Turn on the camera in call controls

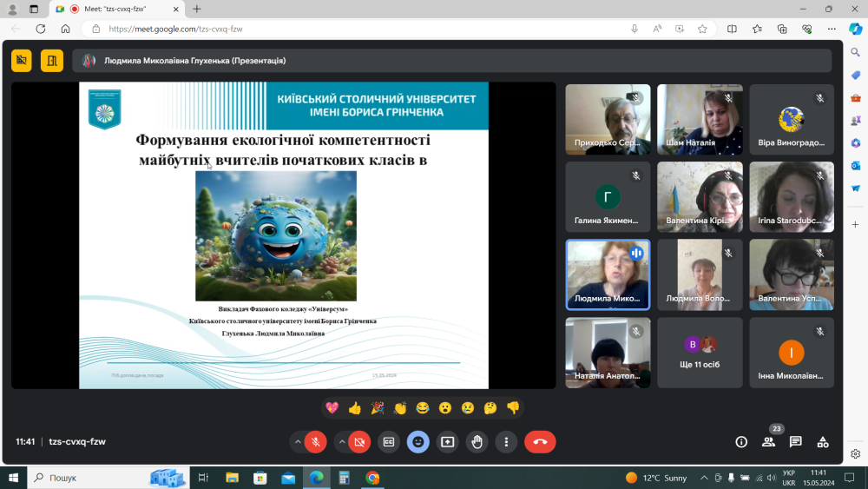click(x=359, y=441)
